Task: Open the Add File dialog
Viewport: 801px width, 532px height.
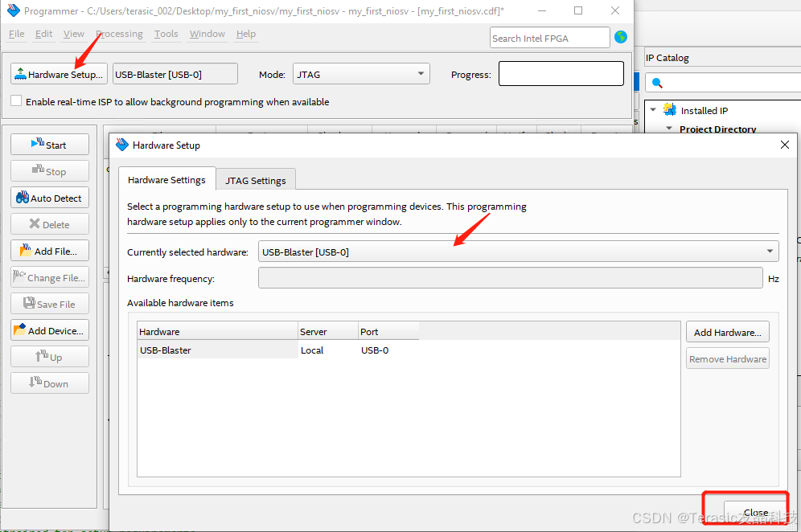Action: pos(50,251)
